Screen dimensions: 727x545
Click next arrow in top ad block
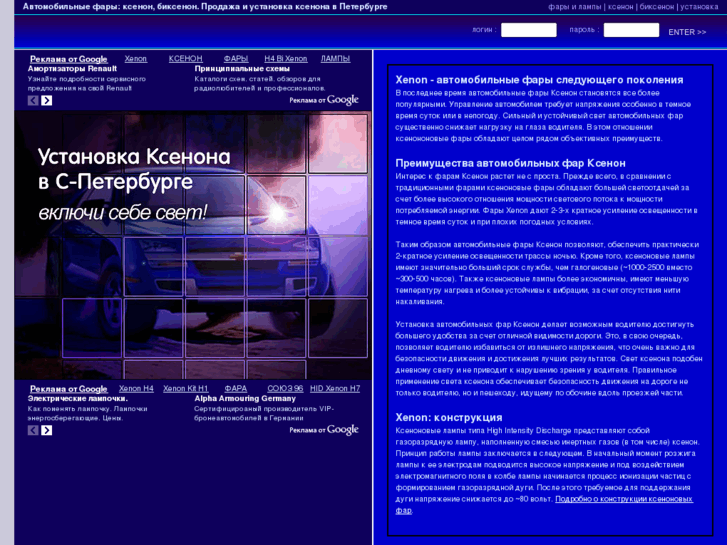pos(46,101)
